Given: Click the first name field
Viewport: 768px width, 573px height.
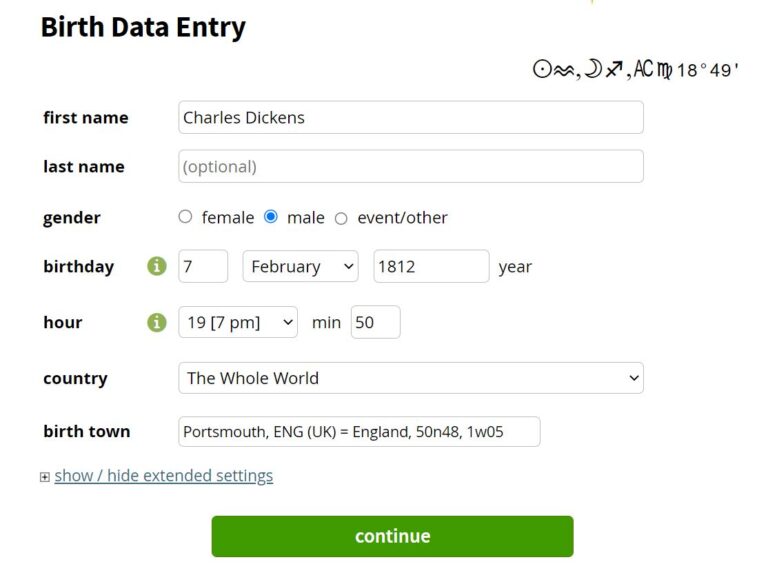Looking at the screenshot, I should pyautogui.click(x=411, y=117).
